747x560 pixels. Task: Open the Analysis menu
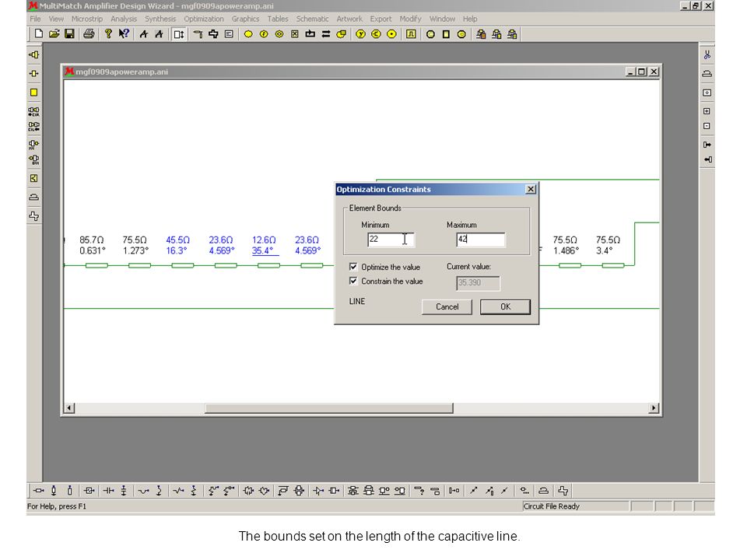(124, 19)
